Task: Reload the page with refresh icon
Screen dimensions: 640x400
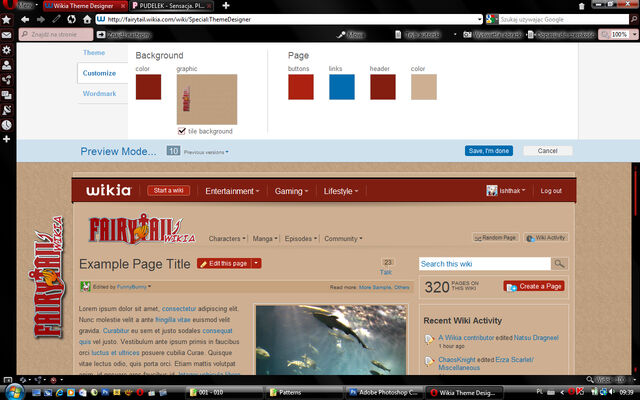Action: (71, 19)
